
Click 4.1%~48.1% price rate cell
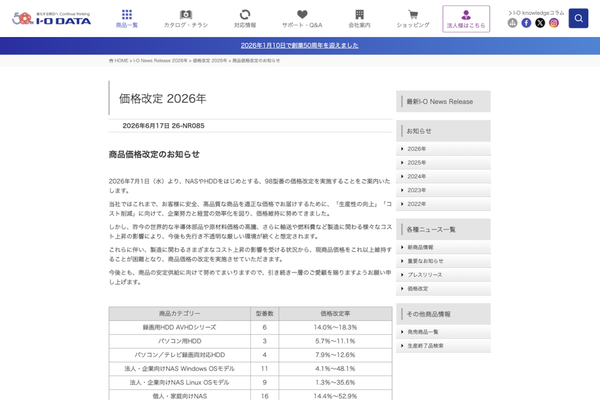pyautogui.click(x=336, y=369)
